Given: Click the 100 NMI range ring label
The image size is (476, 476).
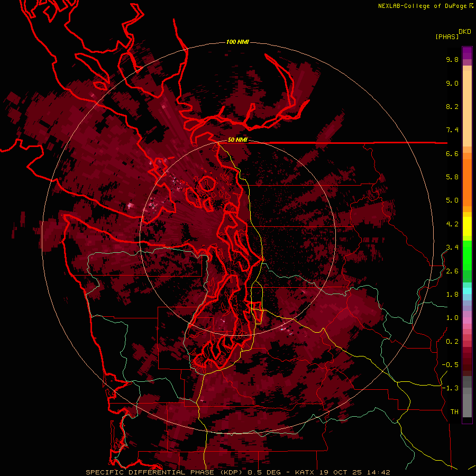Looking at the screenshot, I should pos(237,42).
